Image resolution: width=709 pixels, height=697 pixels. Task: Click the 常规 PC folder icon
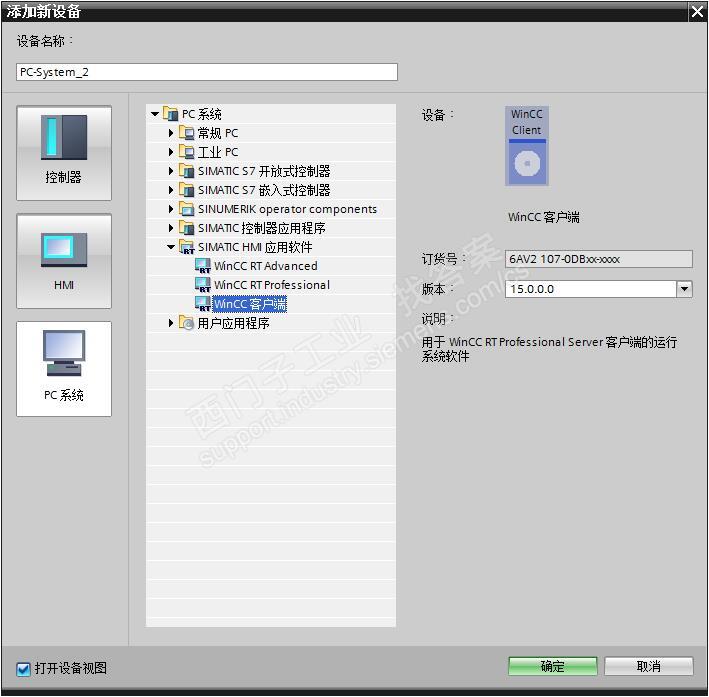click(x=186, y=133)
